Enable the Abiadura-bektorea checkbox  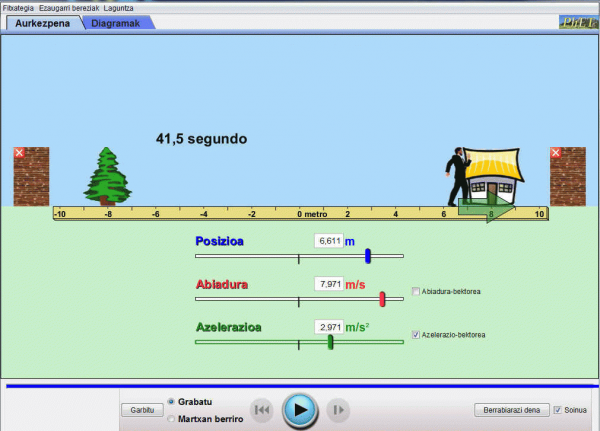416,292
